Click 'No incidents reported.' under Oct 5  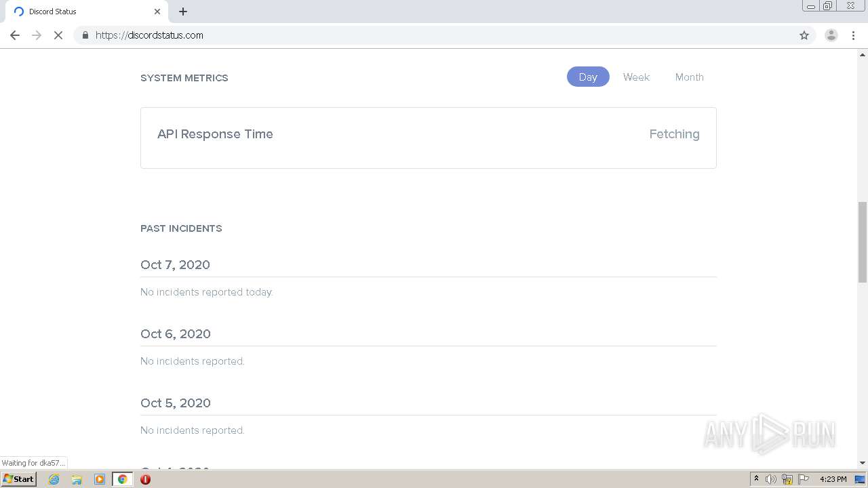[193, 430]
